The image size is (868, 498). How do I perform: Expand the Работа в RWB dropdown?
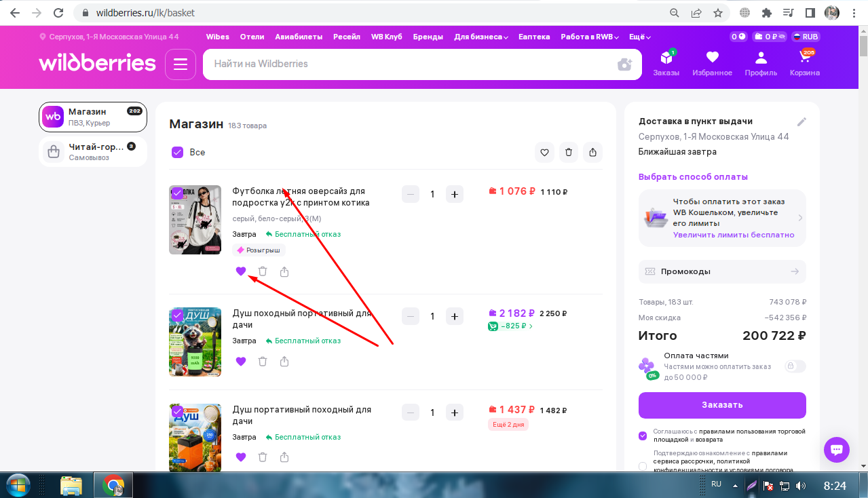tap(588, 37)
